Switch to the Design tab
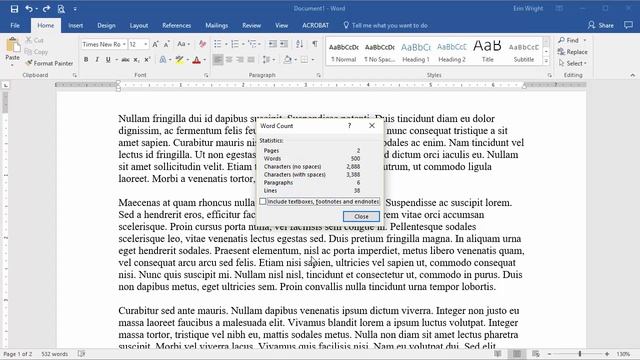 (x=106, y=25)
